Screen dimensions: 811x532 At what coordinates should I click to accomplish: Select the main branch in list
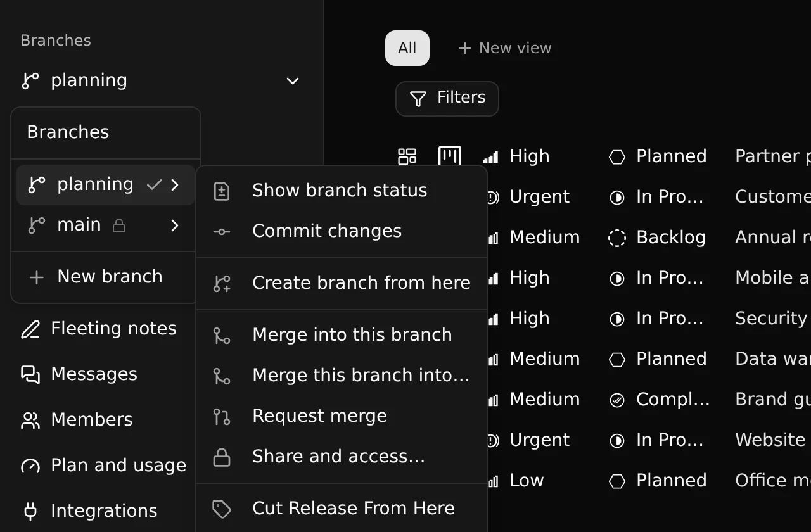105,225
